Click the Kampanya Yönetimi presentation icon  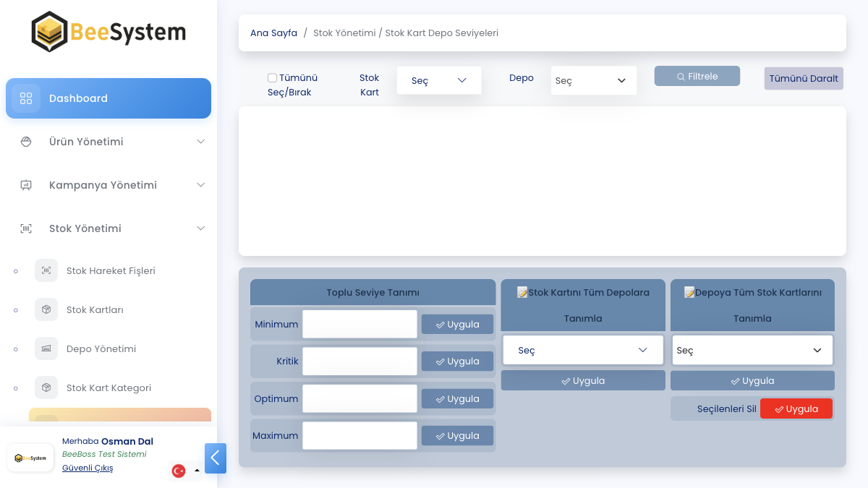(x=26, y=185)
